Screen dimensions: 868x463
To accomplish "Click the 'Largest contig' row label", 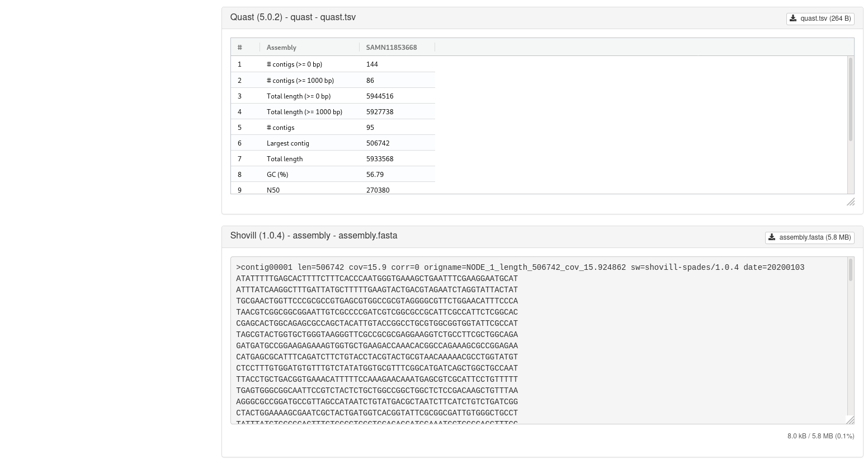I will pos(288,143).
